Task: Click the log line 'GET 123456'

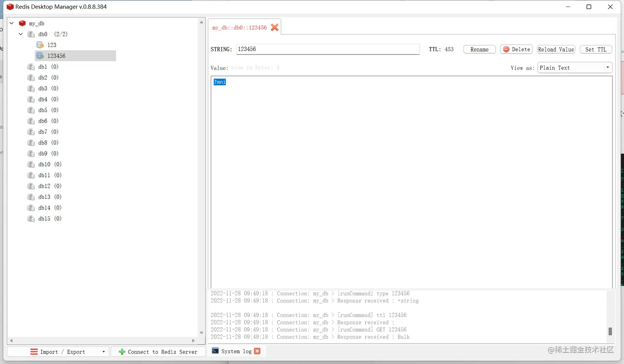Action: (309, 330)
